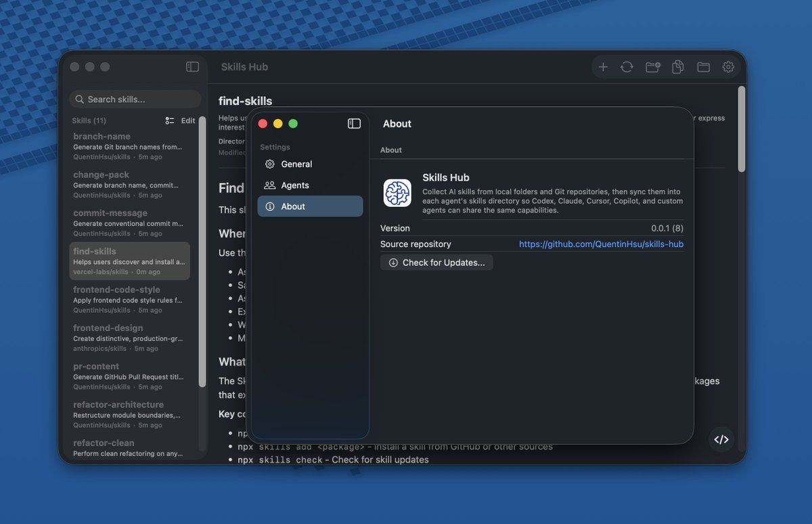Click the folder-with-plus toolbar icon
The width and height of the screenshot is (812, 524).
tap(653, 67)
